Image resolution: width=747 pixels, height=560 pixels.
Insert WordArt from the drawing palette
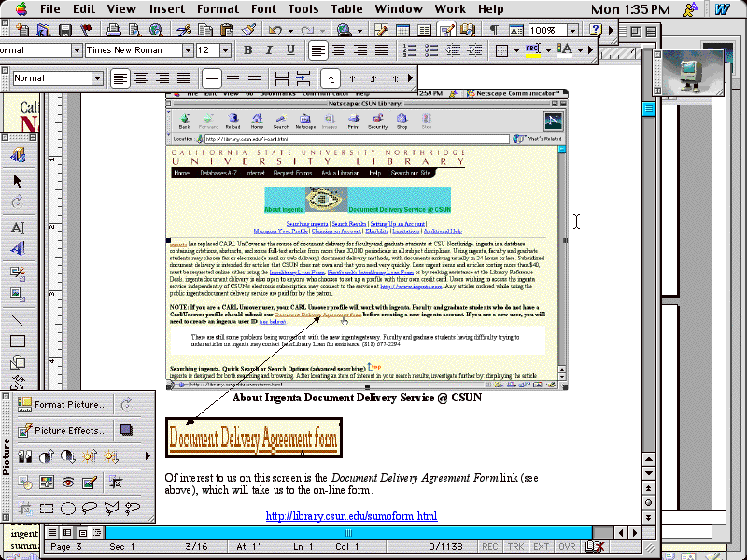point(18,249)
